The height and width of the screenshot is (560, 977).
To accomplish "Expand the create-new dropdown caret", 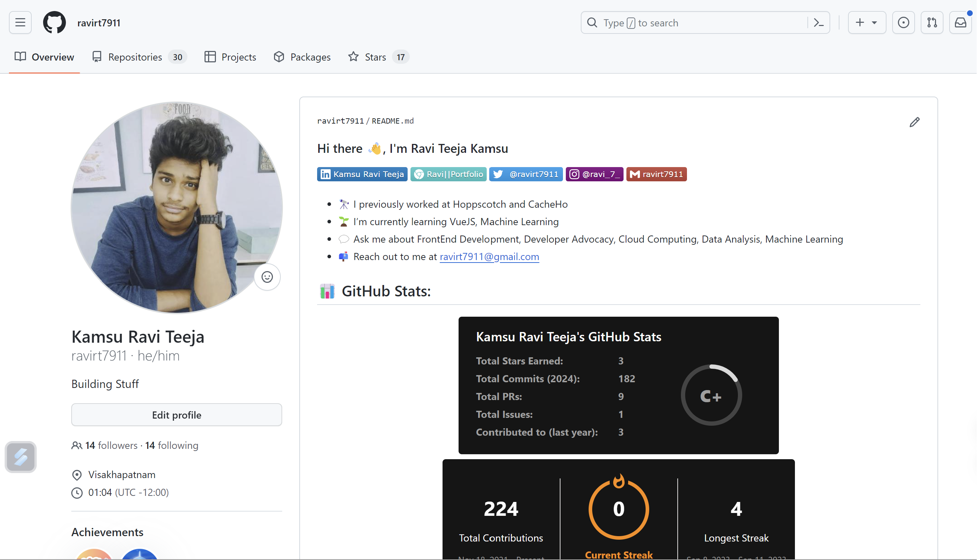I will click(874, 23).
